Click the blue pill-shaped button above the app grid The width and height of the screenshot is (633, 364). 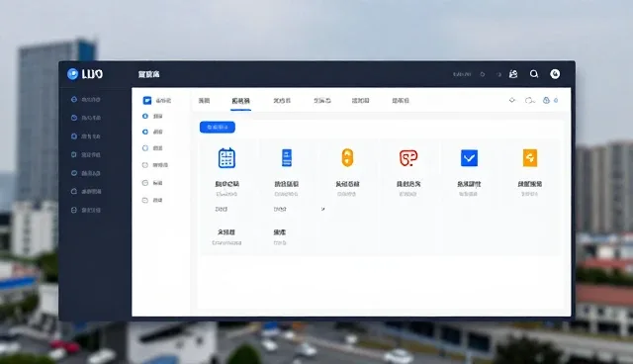(218, 128)
